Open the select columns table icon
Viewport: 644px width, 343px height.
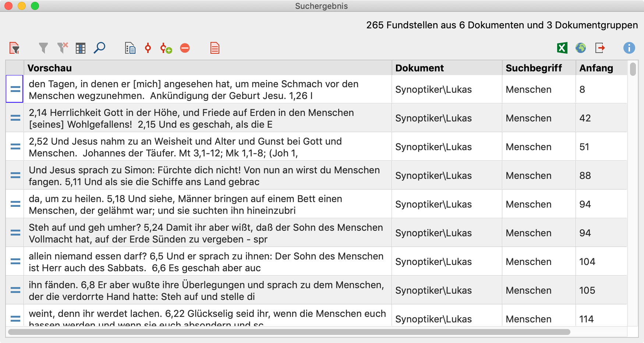coord(81,48)
